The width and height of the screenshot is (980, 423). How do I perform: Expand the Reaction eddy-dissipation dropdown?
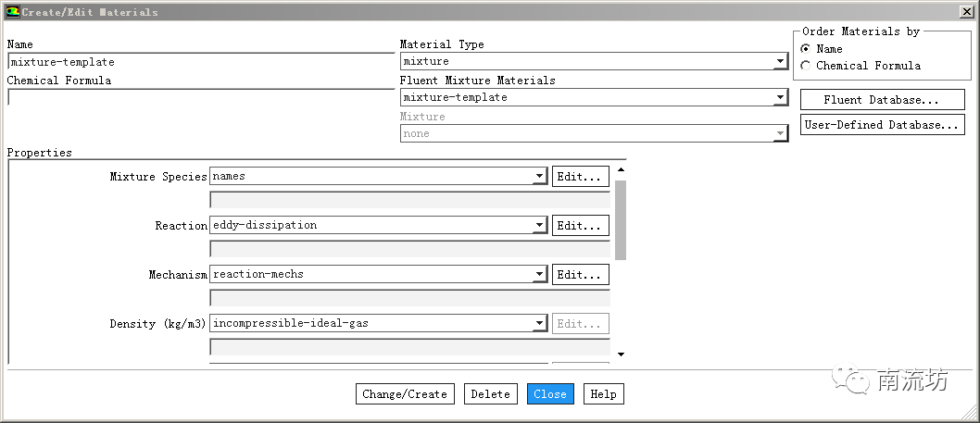pos(539,226)
